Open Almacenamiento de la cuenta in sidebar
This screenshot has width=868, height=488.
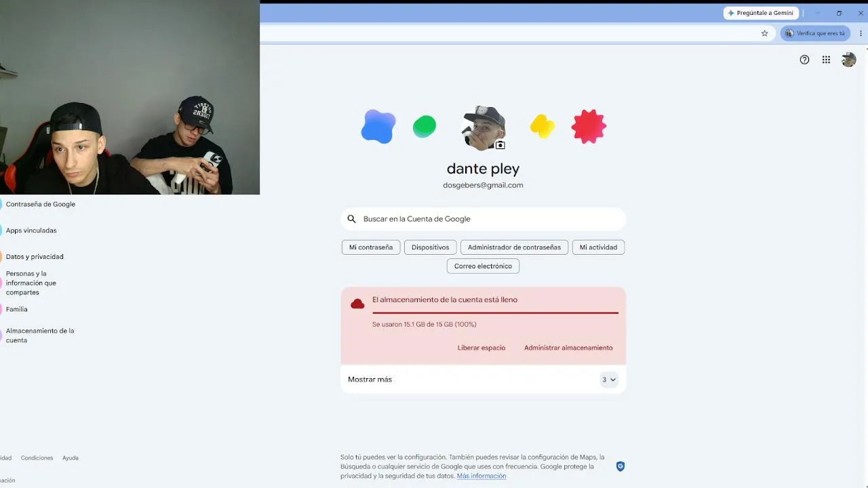pos(40,335)
